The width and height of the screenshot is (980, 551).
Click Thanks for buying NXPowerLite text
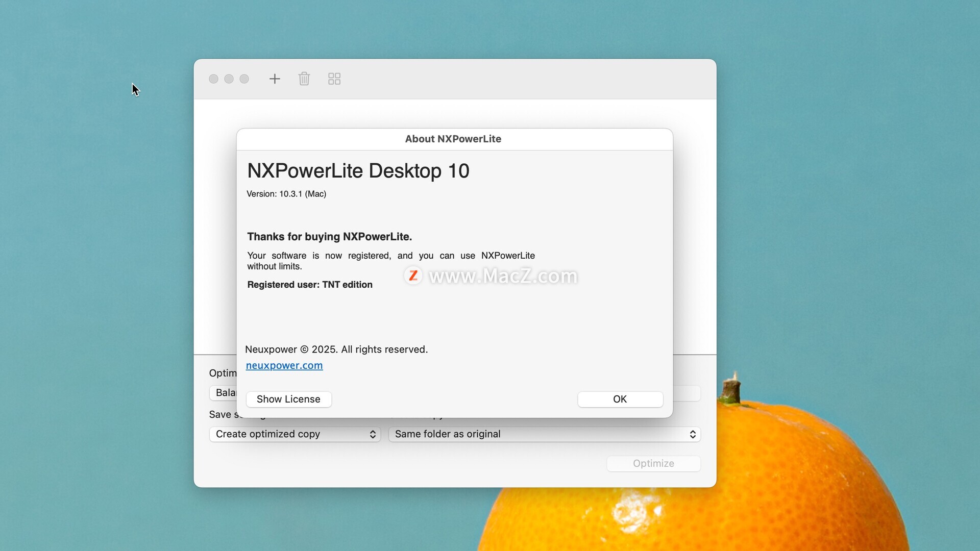coord(330,237)
